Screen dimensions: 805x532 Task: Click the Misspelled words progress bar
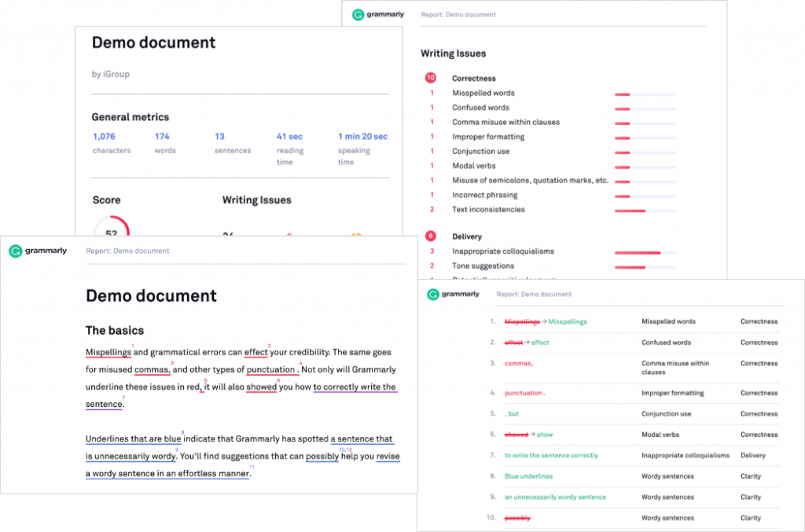coord(645,94)
